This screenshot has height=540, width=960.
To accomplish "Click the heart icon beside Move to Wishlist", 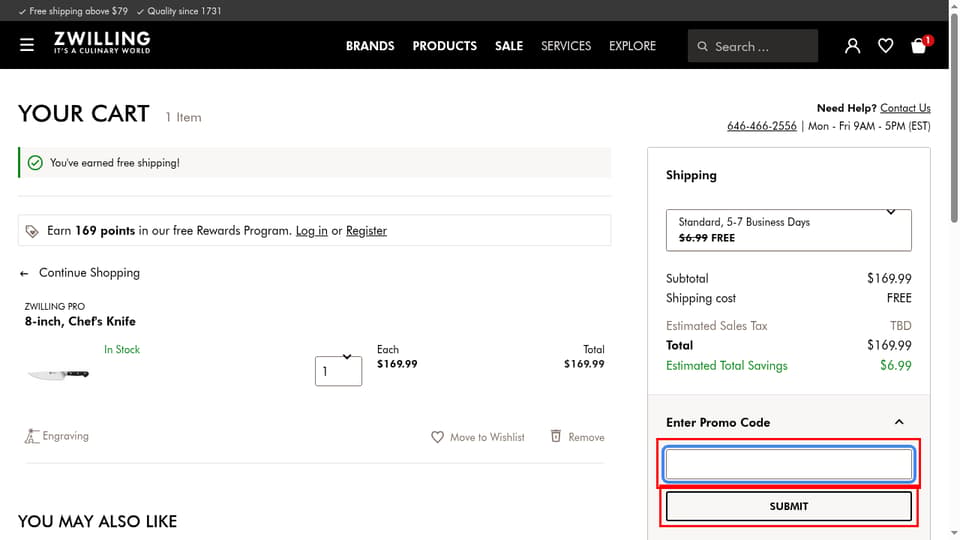I will pyautogui.click(x=437, y=437).
